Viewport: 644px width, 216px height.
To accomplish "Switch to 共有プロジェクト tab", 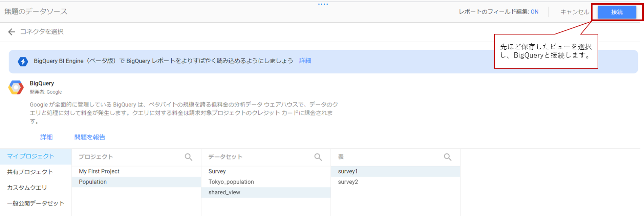I will tap(30, 172).
